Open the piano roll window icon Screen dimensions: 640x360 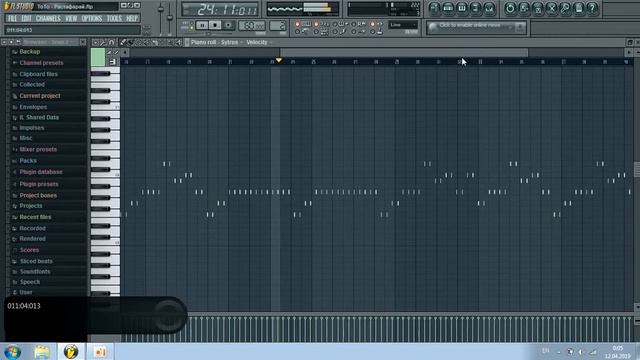pyautogui.click(x=462, y=8)
